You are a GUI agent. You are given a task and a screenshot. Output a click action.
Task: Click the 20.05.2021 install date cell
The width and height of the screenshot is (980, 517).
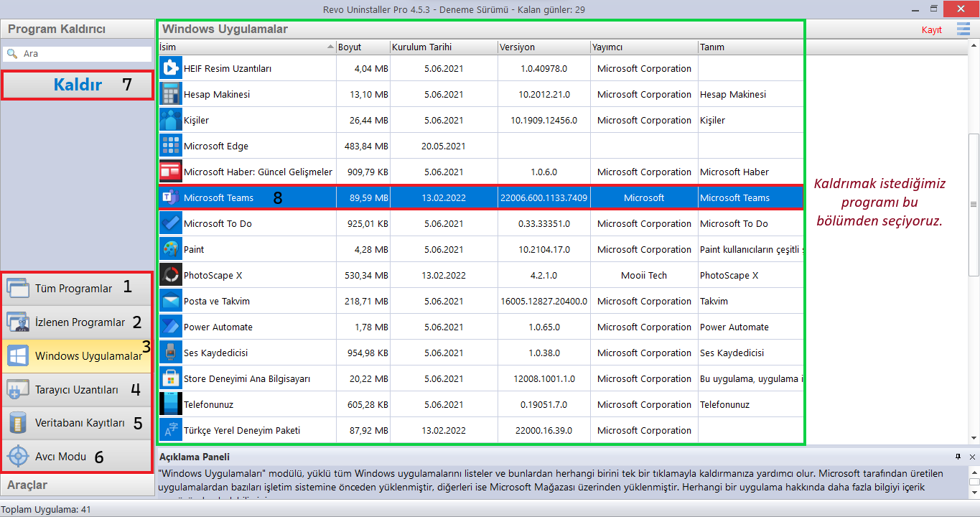444,146
